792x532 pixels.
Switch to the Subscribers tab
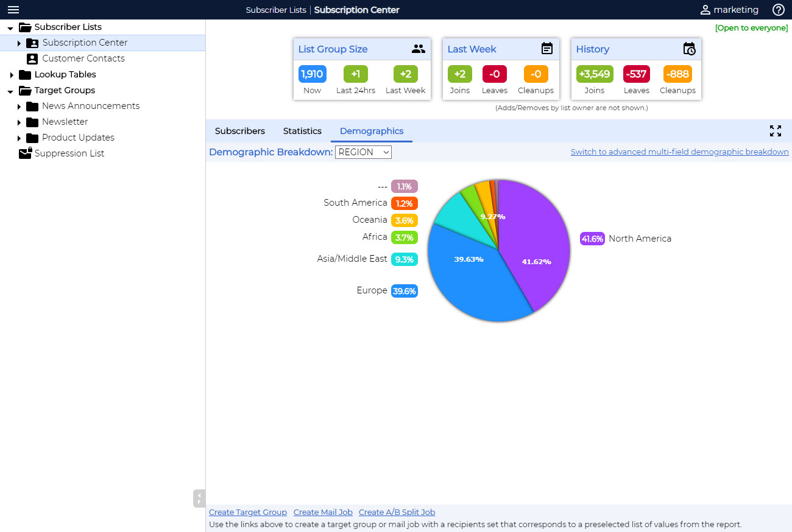coord(240,131)
